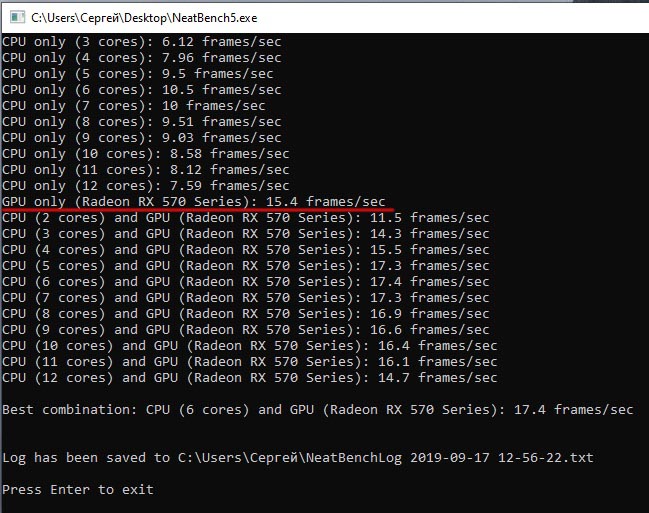The width and height of the screenshot is (649, 513).
Task: Click the console window icon in title bar
Action: [17, 17]
